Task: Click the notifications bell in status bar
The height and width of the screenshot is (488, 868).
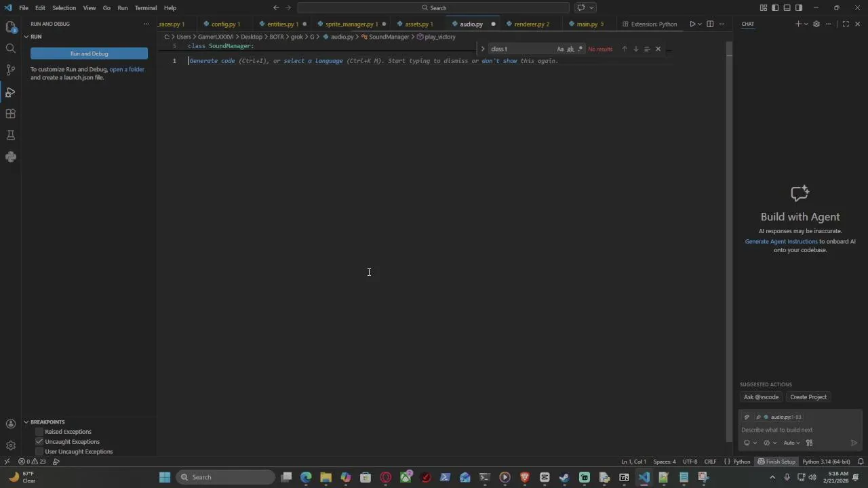Action: tap(861, 462)
